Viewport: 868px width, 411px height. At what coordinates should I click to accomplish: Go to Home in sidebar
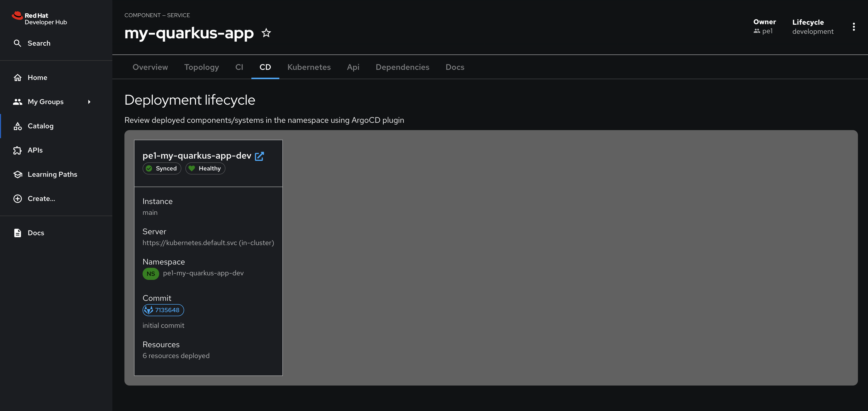(x=56, y=78)
